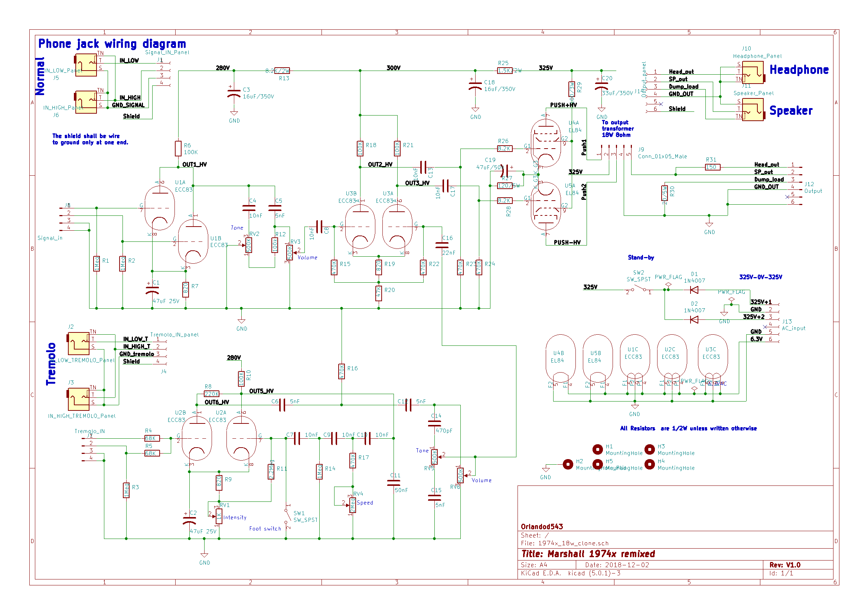Click the U1B ECC83 tube symbol
Screen dimensions: 868x614
(193, 241)
